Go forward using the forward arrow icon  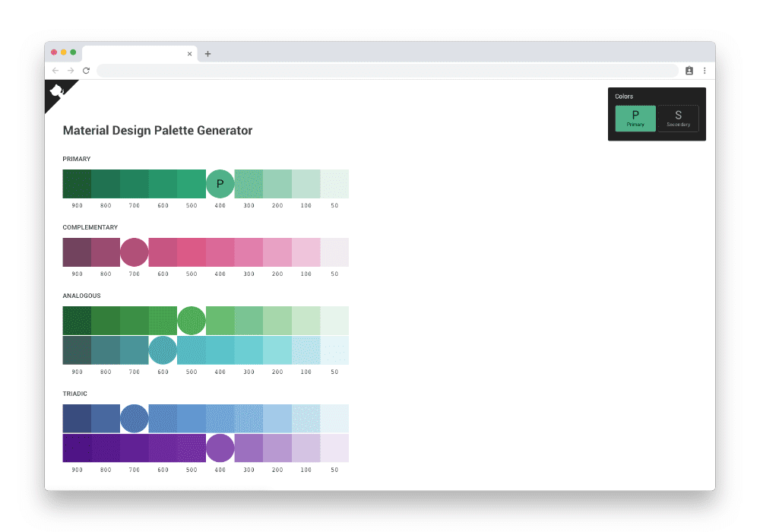(x=70, y=70)
